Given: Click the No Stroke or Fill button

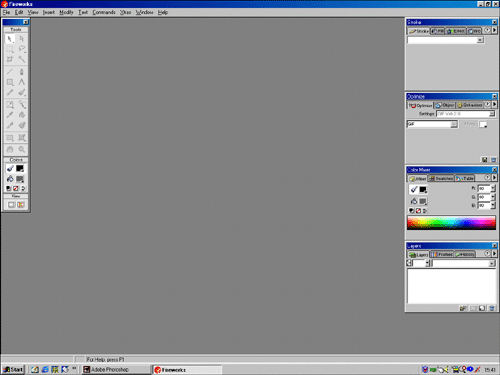Looking at the screenshot, I should (16, 188).
